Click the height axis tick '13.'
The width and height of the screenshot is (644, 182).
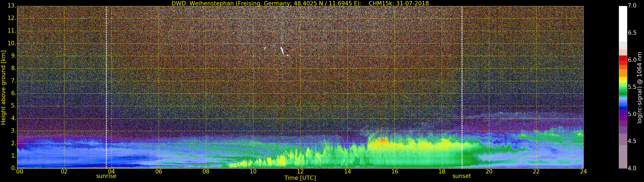(12, 6)
